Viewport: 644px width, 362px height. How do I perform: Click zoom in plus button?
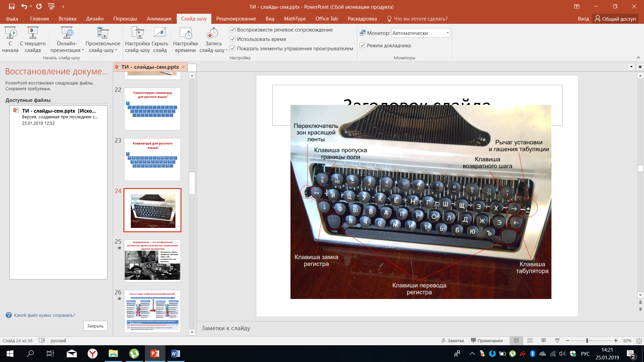616,341
